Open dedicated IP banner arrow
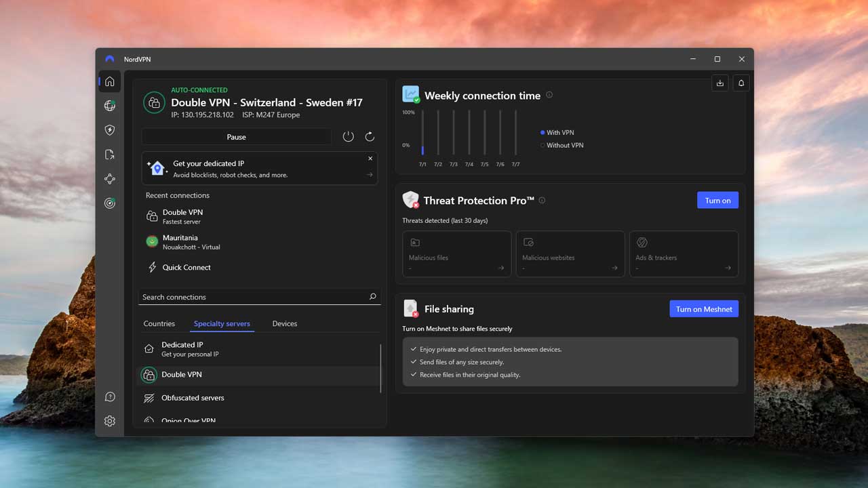This screenshot has height=488, width=868. (370, 175)
